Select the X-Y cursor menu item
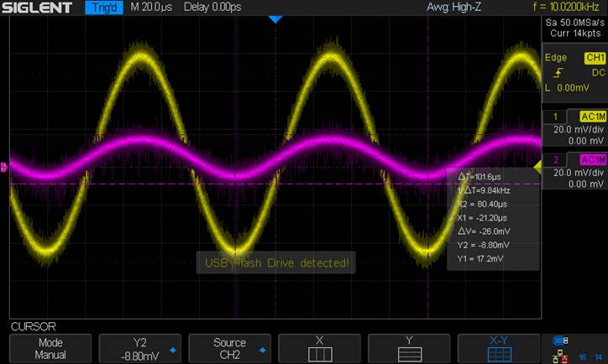The height and width of the screenshot is (364, 608). point(499,349)
